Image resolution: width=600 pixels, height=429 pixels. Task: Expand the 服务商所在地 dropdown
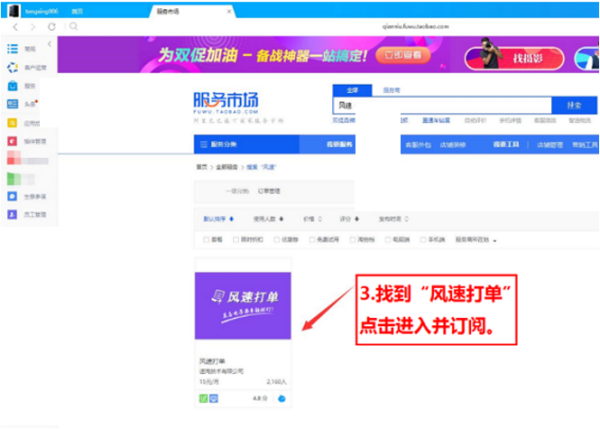coord(476,240)
